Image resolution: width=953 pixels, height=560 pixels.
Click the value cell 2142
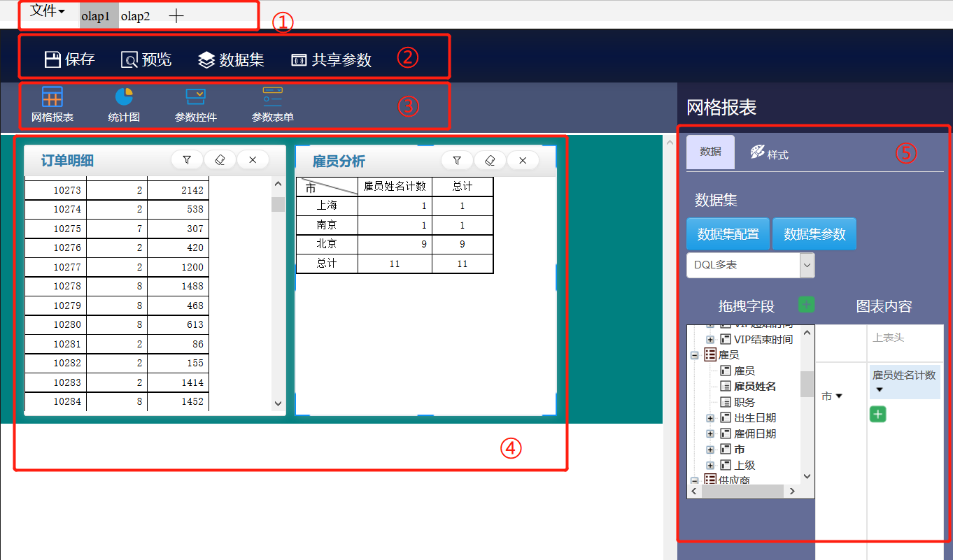(x=178, y=190)
